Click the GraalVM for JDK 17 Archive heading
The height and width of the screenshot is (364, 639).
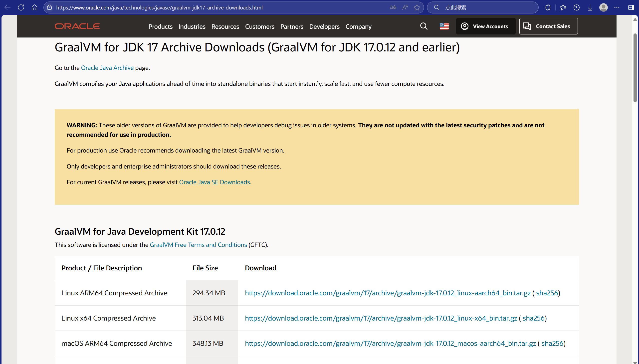[257, 47]
